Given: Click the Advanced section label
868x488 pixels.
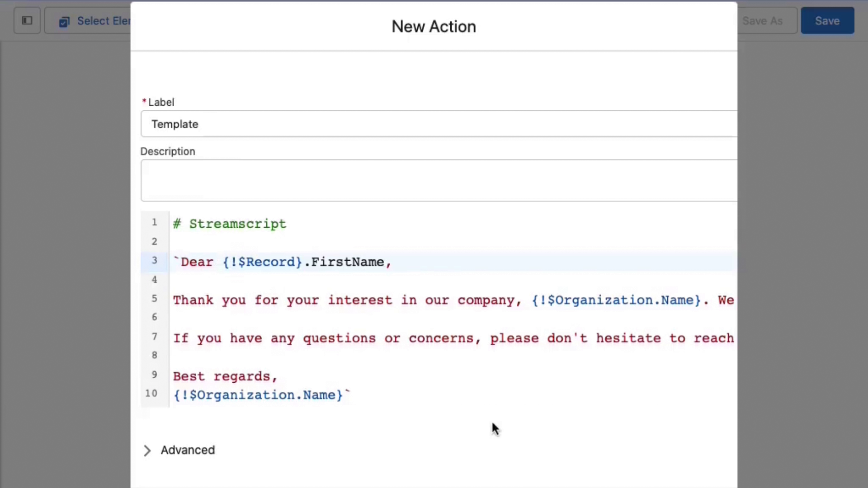Looking at the screenshot, I should click(188, 450).
